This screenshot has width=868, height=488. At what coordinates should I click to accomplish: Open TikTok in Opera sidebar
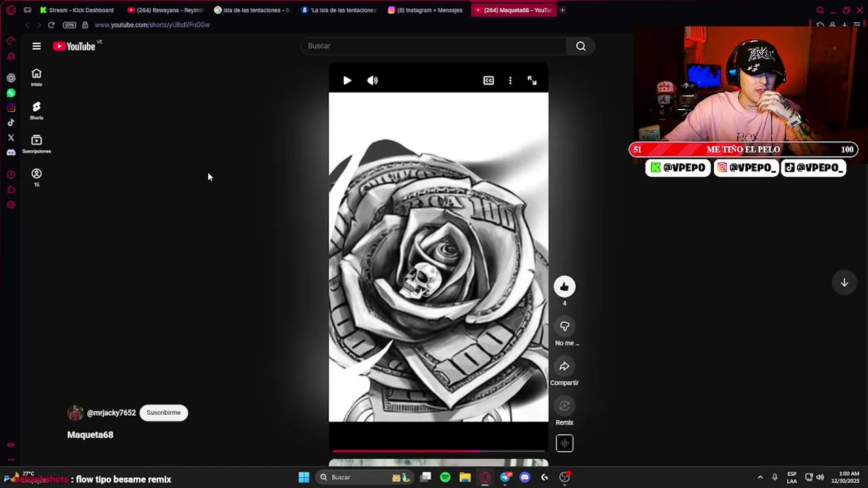[x=11, y=123]
